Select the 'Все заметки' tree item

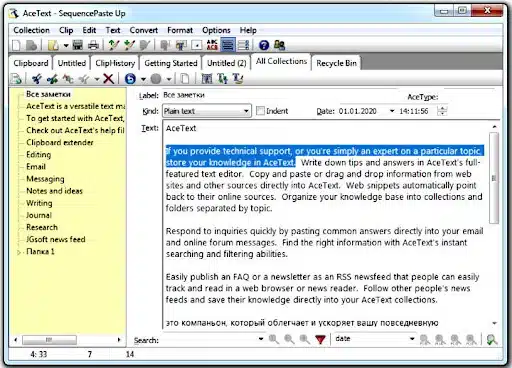click(x=48, y=94)
